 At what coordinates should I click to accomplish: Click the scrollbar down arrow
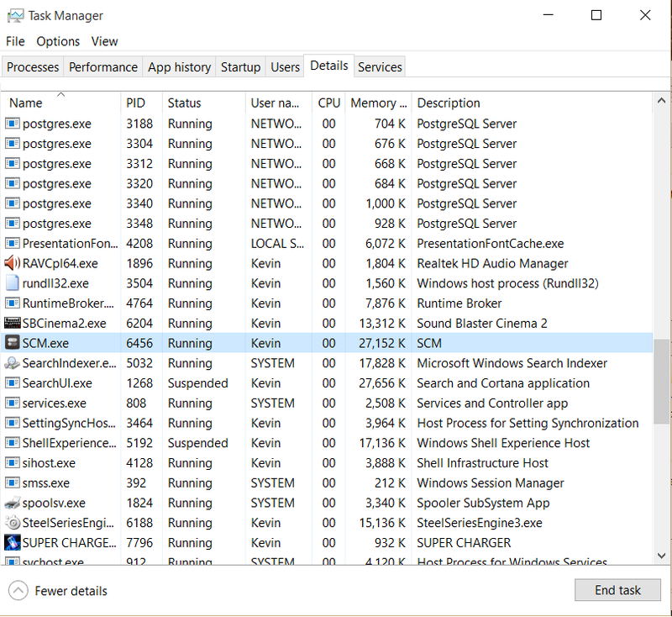pos(661,556)
